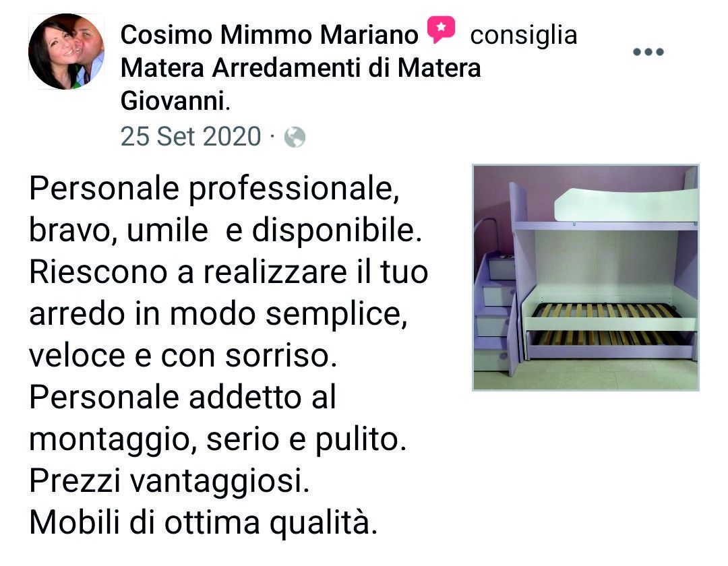Open the reviewer's round profile picture

[x=66, y=51]
